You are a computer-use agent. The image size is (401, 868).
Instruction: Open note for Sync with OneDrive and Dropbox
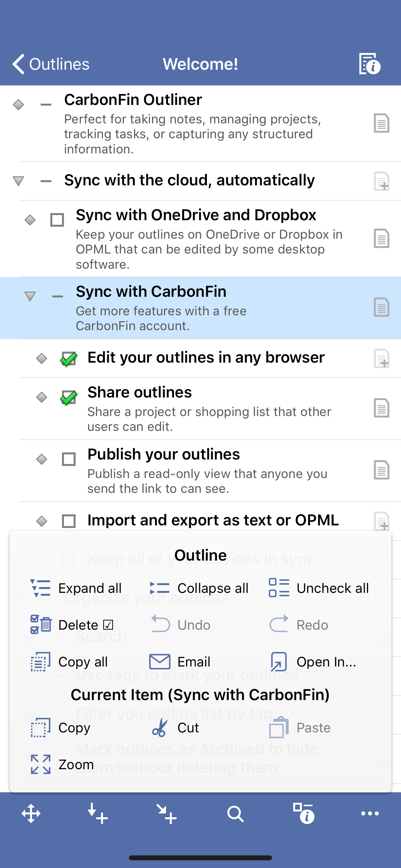(381, 238)
